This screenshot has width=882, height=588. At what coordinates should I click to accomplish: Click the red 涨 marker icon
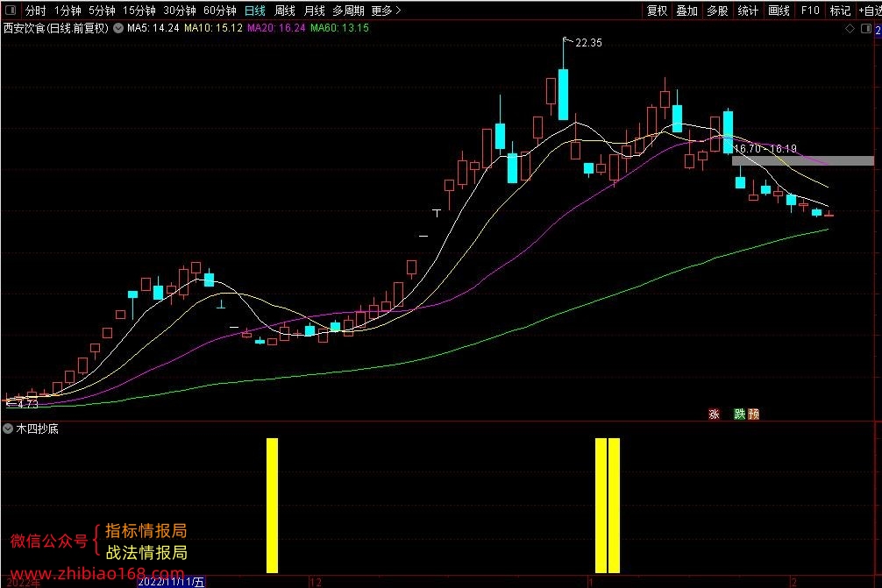click(x=714, y=414)
